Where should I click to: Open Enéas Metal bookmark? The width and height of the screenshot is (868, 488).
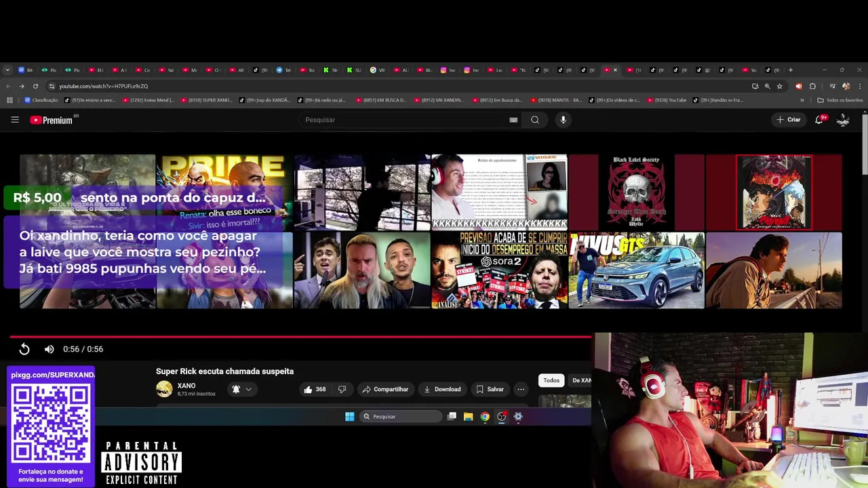(148, 100)
